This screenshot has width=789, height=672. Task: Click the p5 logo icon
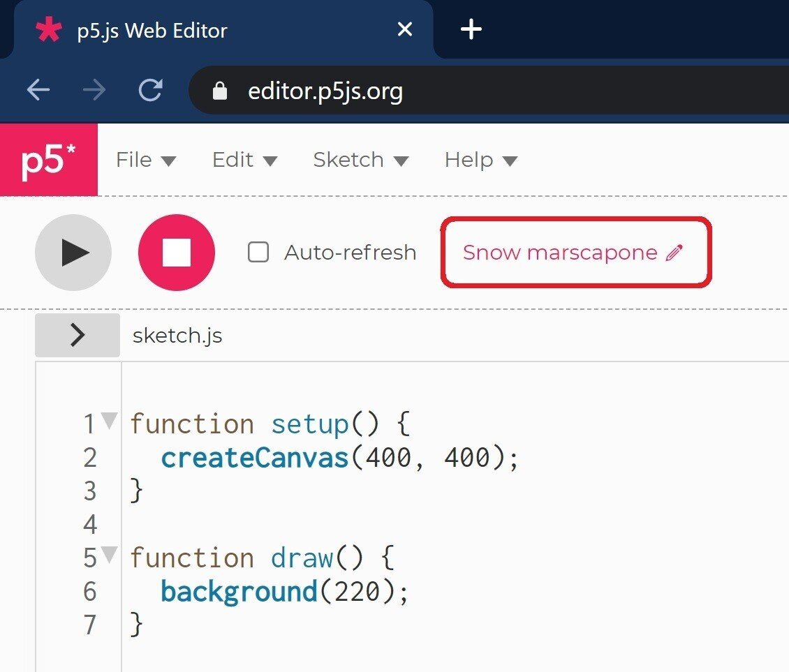coord(49,160)
